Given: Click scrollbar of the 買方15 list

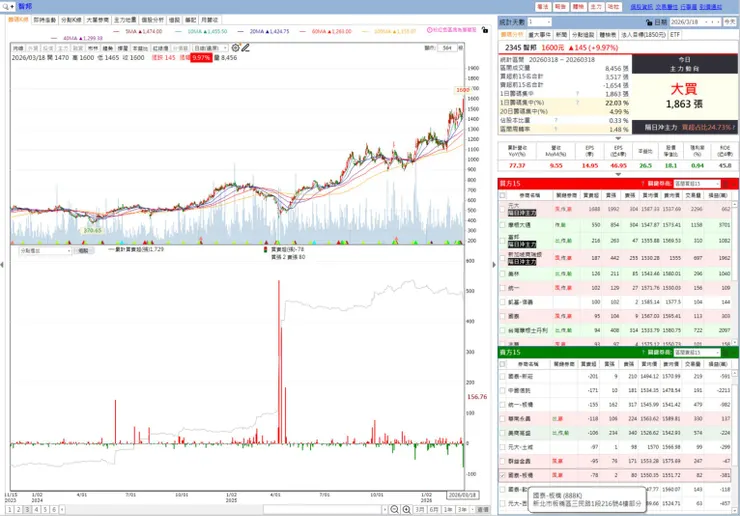Looking at the screenshot, I should tap(734, 273).
